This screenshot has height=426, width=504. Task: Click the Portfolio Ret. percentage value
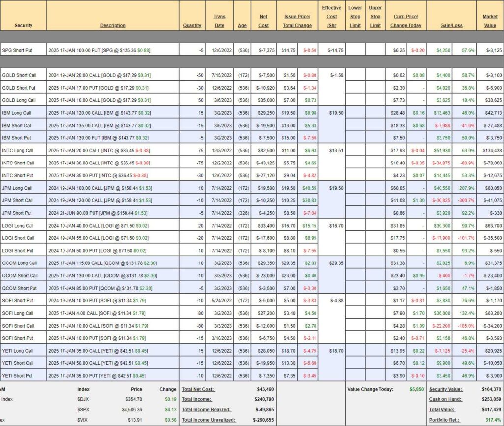492,420
